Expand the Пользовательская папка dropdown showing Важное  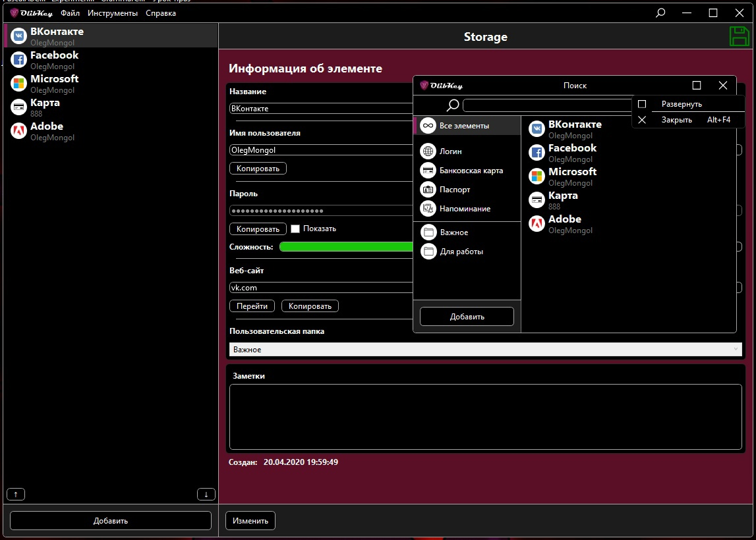(486, 350)
